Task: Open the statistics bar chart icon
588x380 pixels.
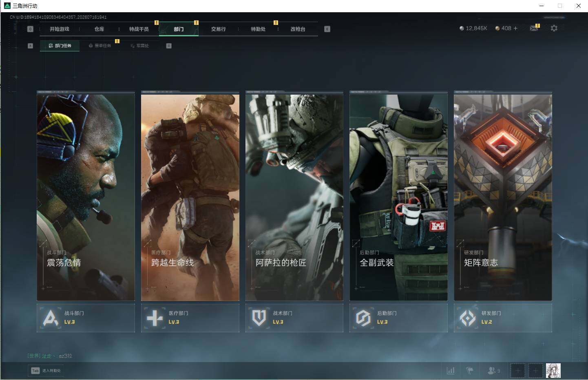Action: (x=451, y=371)
